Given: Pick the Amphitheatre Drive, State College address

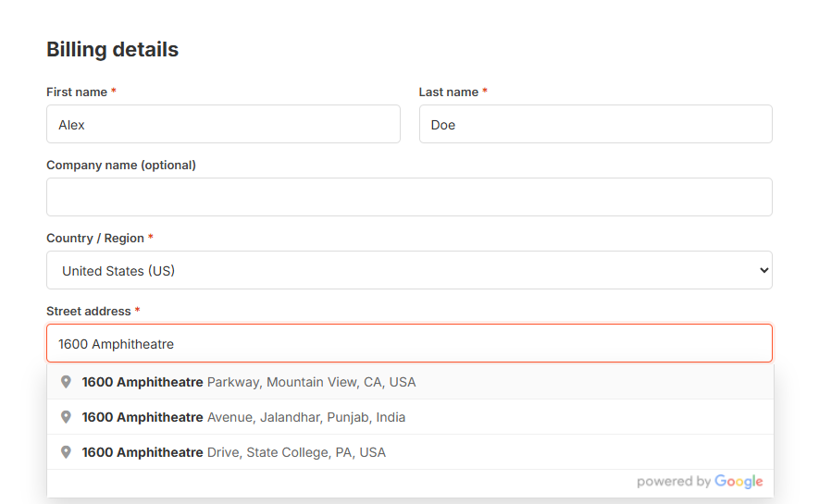Looking at the screenshot, I should [x=234, y=452].
